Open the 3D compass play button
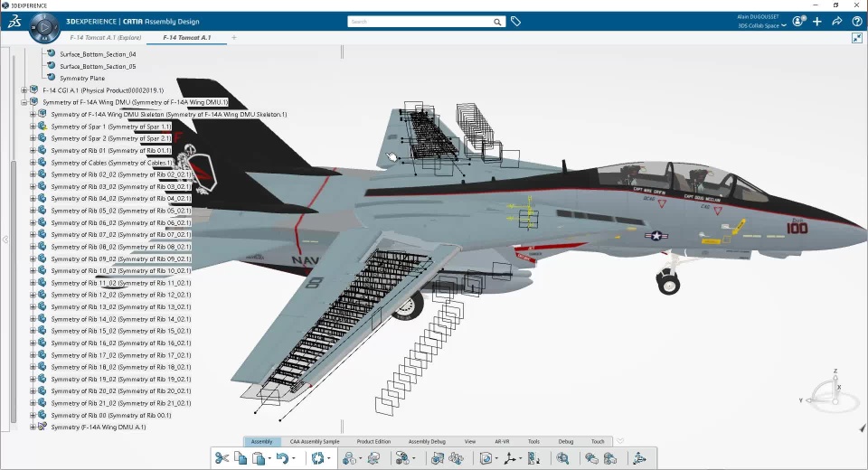This screenshot has width=868, height=470. pyautogui.click(x=45, y=26)
